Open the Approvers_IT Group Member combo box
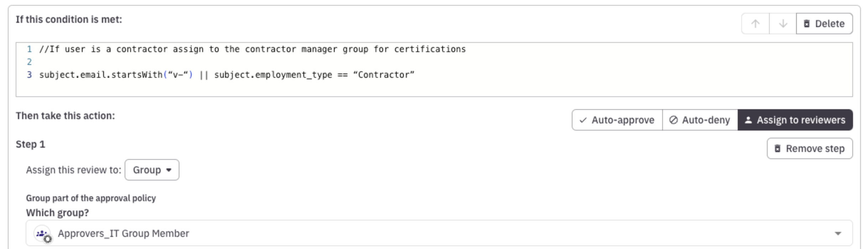This screenshot has width=868, height=249. pos(427,233)
